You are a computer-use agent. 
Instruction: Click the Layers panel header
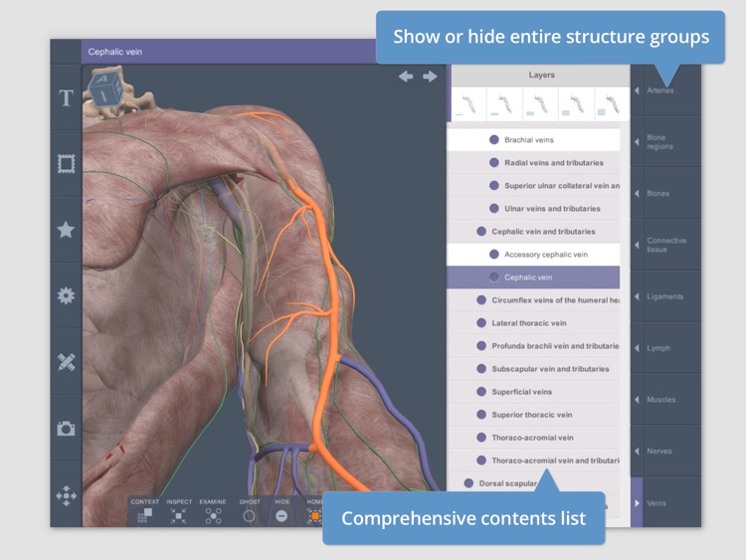pos(541,75)
